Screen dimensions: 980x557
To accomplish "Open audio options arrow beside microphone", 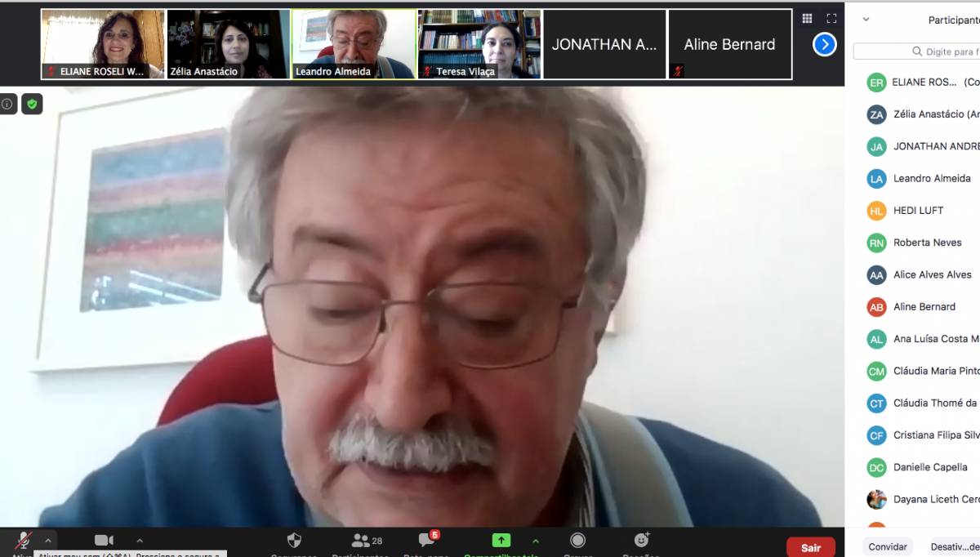I will click(x=47, y=541).
